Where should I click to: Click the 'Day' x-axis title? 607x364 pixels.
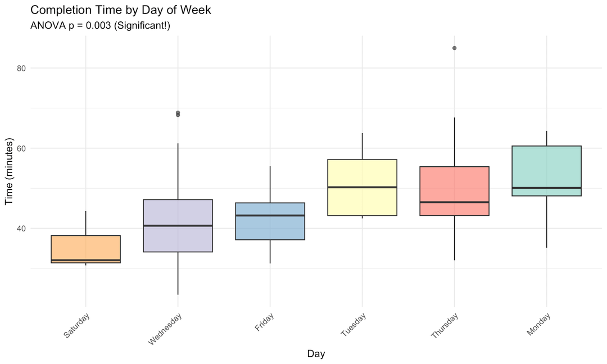(315, 354)
